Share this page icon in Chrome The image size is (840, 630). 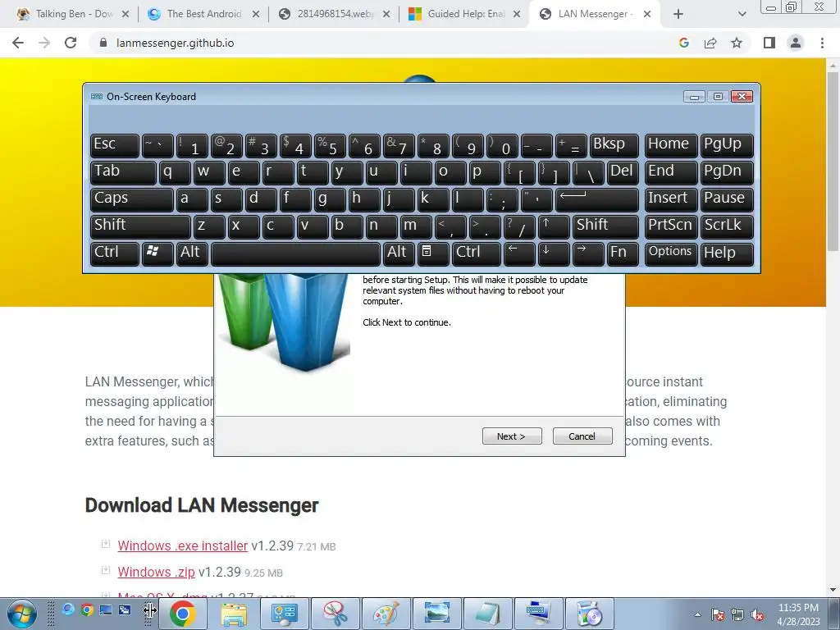[x=710, y=43]
